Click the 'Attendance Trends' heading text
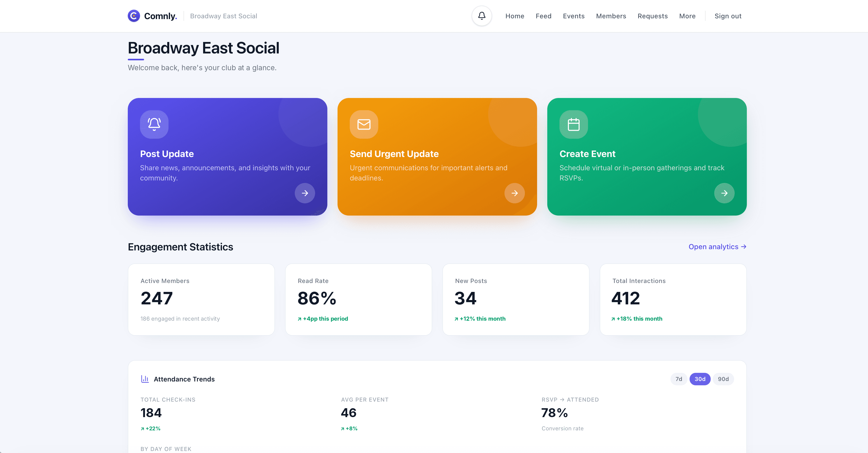 pos(184,379)
